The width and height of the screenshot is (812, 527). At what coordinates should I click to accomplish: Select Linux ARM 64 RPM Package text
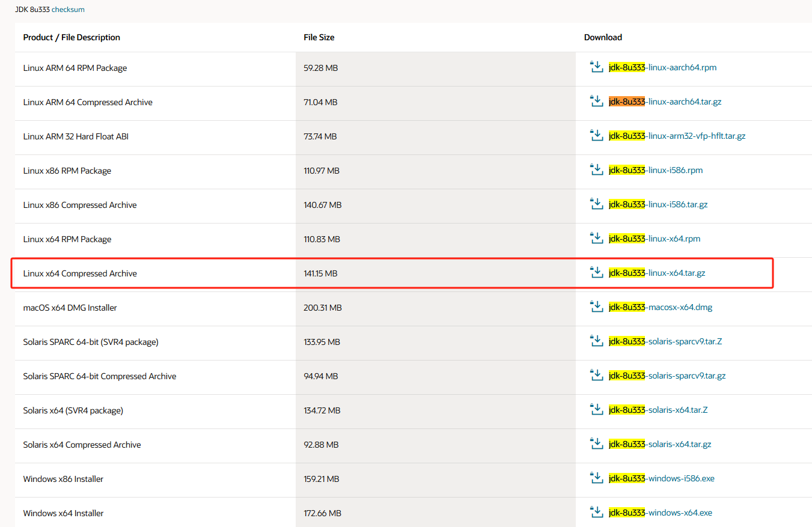tap(75, 68)
